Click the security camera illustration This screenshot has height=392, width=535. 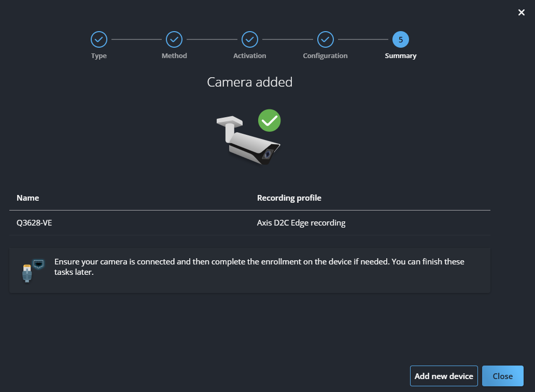pos(247,140)
